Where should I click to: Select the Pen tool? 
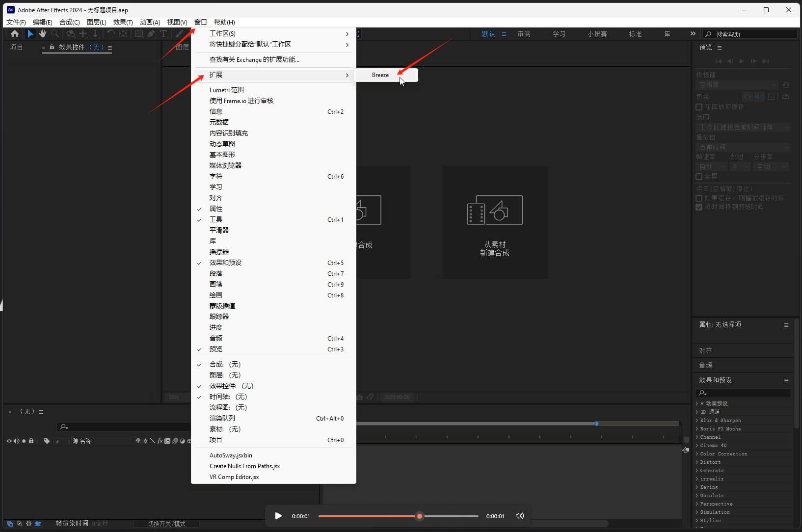pyautogui.click(x=151, y=34)
